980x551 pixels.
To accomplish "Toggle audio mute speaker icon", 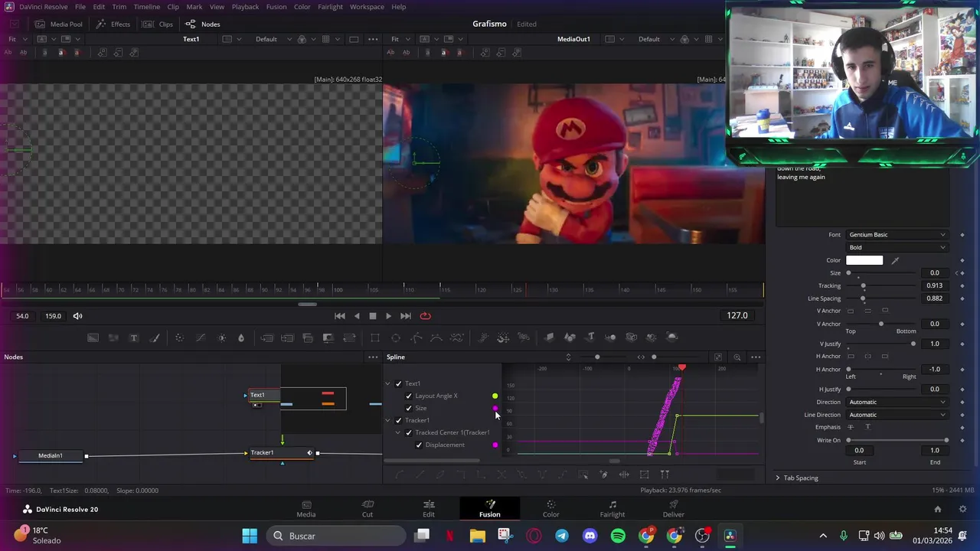I will pos(77,316).
